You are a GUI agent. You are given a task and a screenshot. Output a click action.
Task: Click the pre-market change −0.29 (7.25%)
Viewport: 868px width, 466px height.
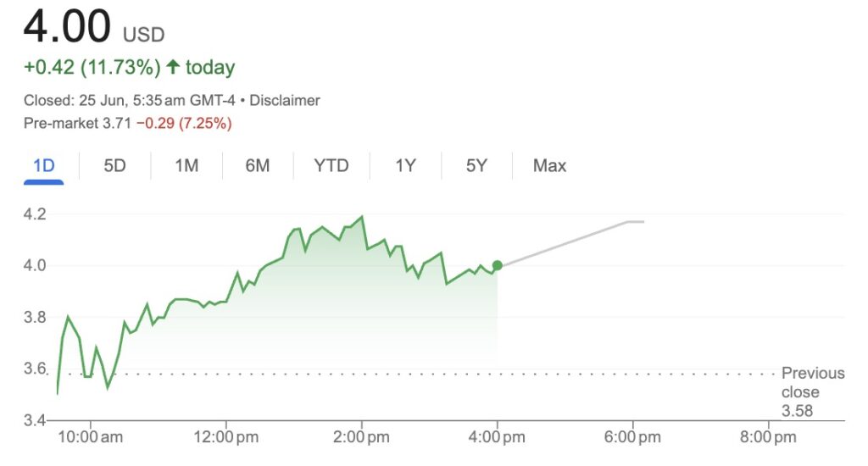184,124
